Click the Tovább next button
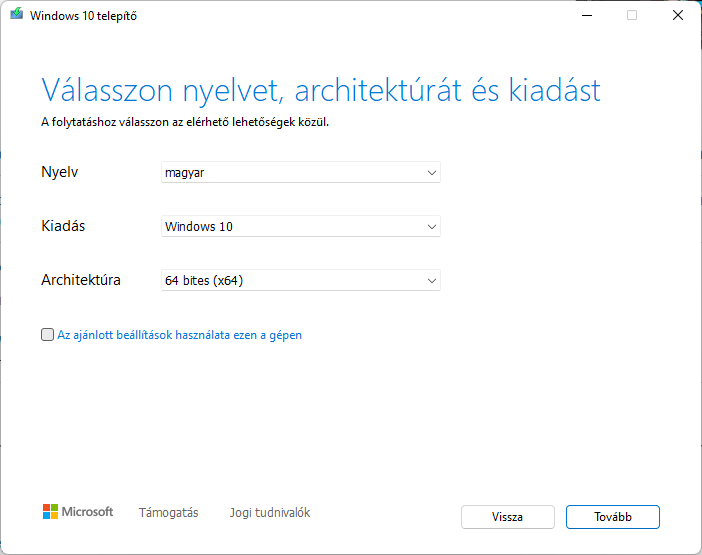This screenshot has width=702, height=555. click(613, 517)
